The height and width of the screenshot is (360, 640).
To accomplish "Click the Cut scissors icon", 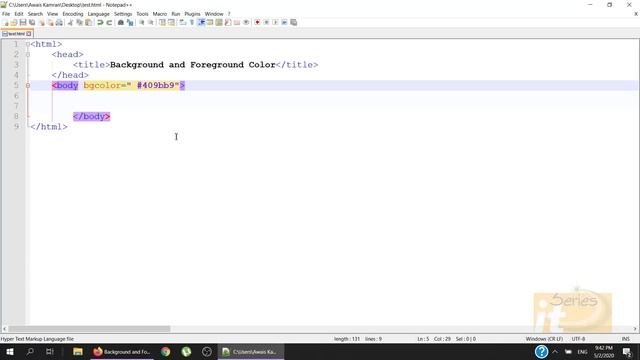I will 70,23.
